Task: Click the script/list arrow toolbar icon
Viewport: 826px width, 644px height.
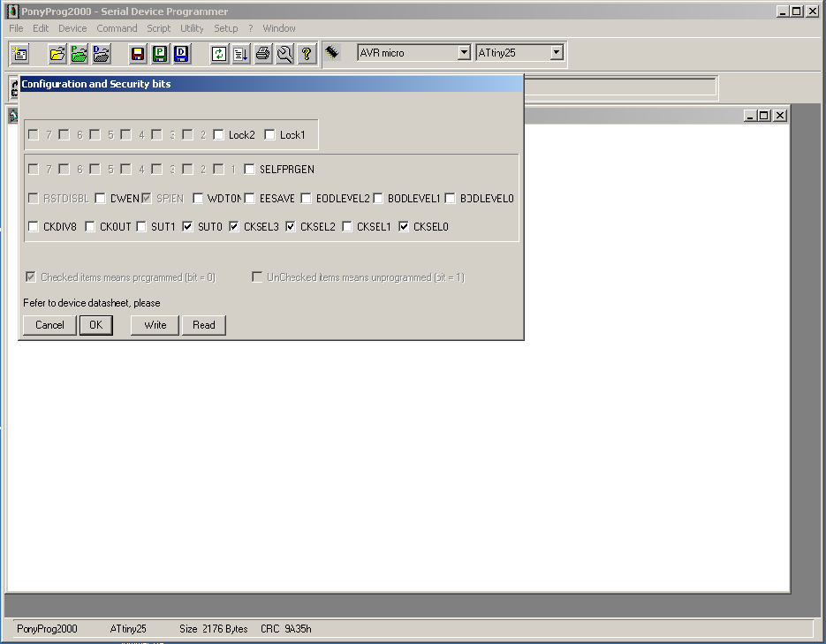Action: click(x=241, y=54)
